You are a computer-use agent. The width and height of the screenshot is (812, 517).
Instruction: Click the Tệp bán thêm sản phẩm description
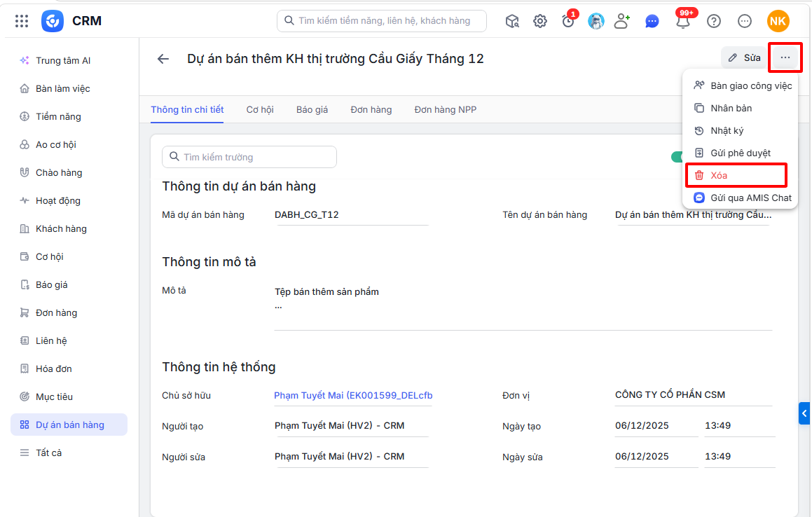coord(326,291)
